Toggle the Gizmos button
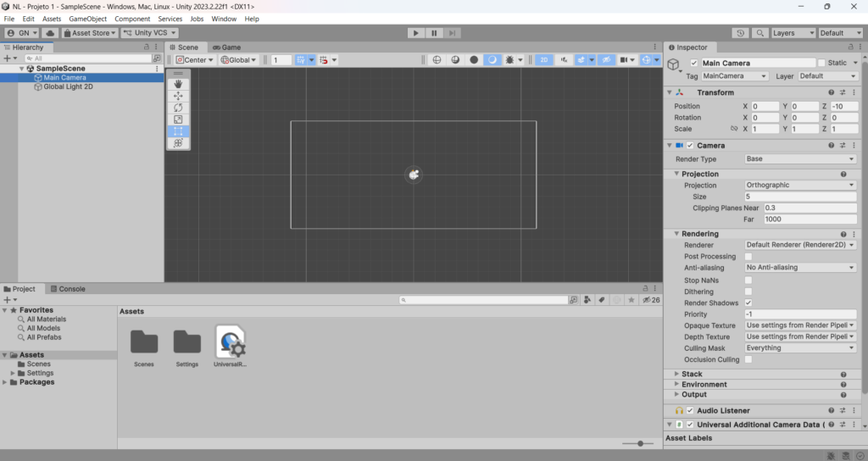The width and height of the screenshot is (868, 461). click(646, 60)
